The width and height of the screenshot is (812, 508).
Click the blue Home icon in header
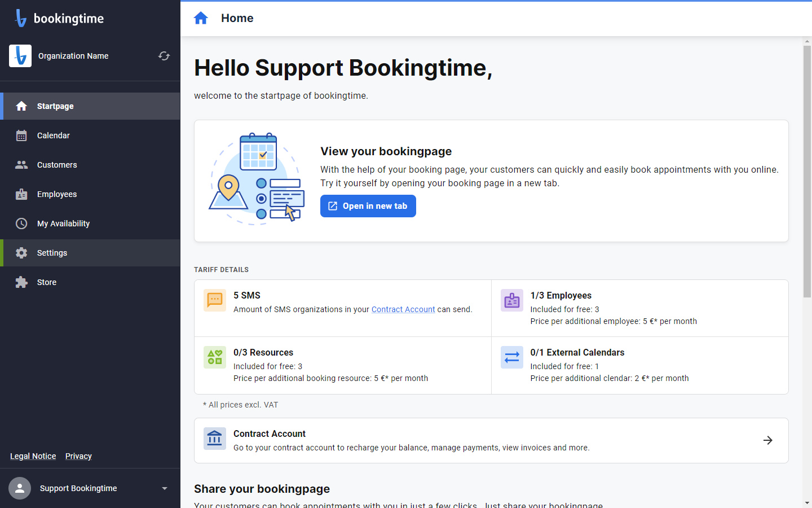[x=201, y=18]
